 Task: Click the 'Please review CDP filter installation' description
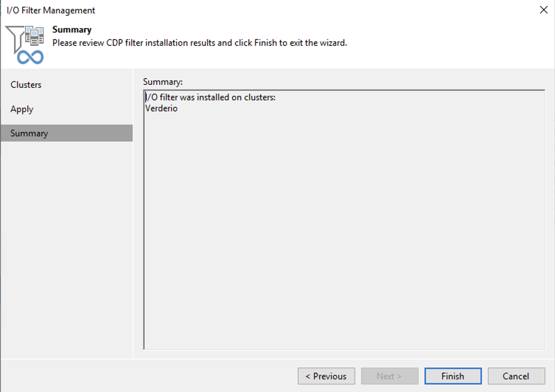200,43
